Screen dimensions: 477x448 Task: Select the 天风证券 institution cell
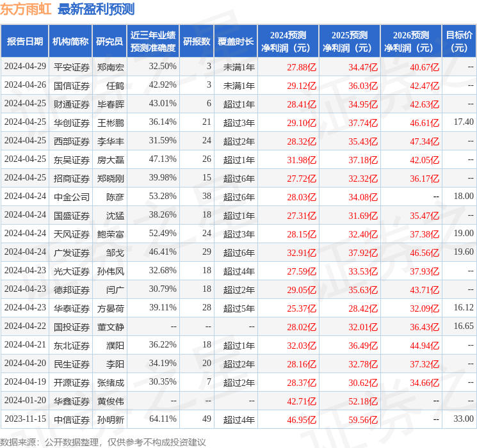tap(72, 234)
